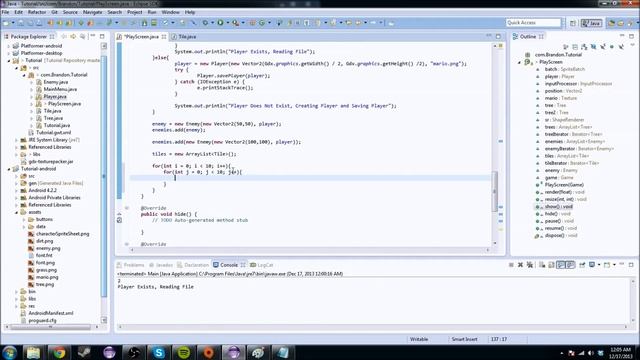This screenshot has height=360, width=640.
Task: Click the Windows Start button
Action: pyautogui.click(x=9, y=352)
